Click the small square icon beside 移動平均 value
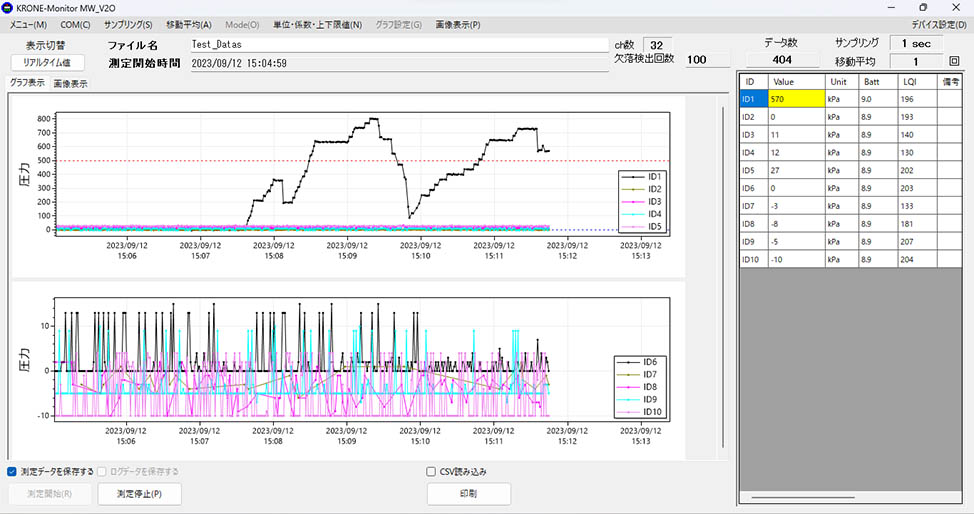Viewport: 974px width, 514px height. [954, 61]
